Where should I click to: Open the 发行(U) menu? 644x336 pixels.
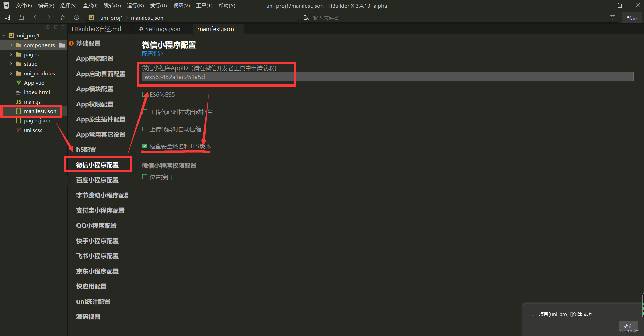pos(158,6)
